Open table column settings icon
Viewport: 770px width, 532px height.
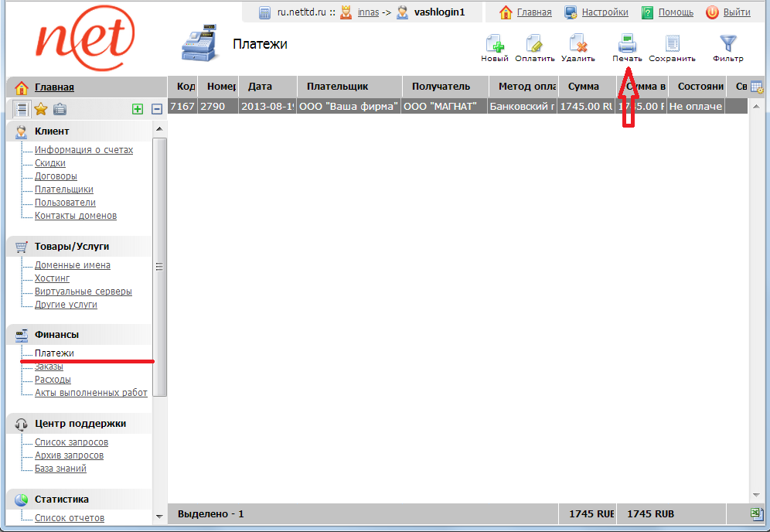tap(756, 87)
